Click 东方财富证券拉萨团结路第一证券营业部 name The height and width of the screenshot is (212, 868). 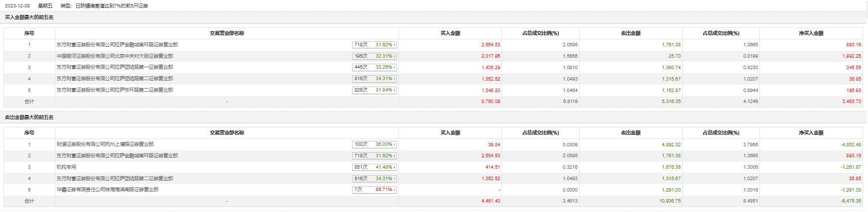115,67
